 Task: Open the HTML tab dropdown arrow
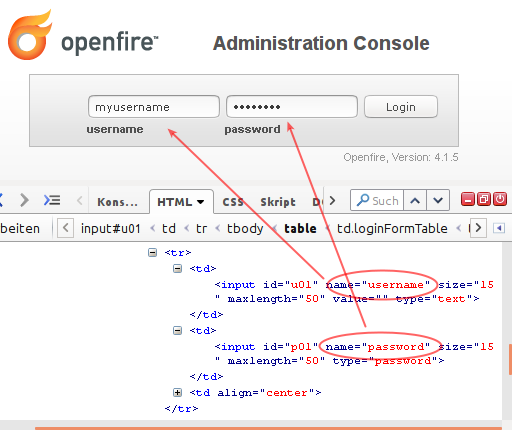point(200,202)
